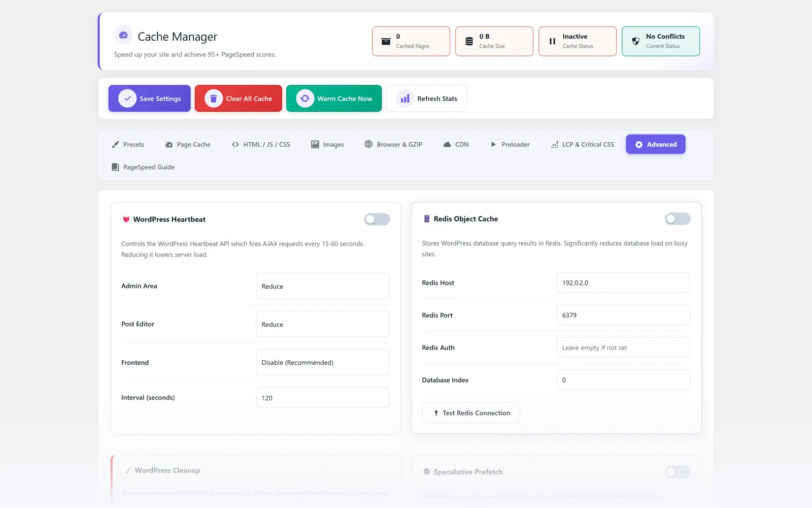Click Test Redis Connection button

point(471,413)
